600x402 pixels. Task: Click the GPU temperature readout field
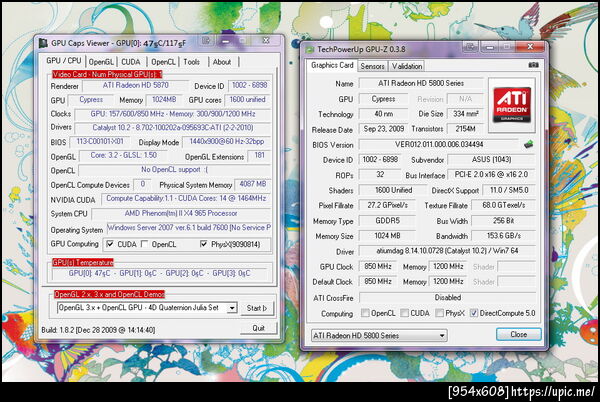[x=160, y=273]
